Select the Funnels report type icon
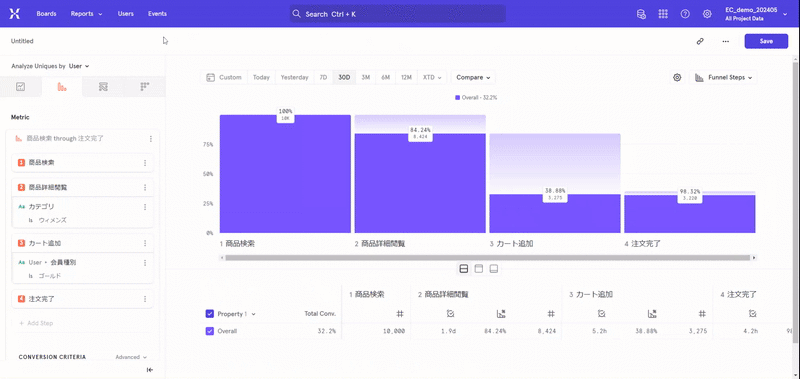Screen dimensions: 800x379 62,87
